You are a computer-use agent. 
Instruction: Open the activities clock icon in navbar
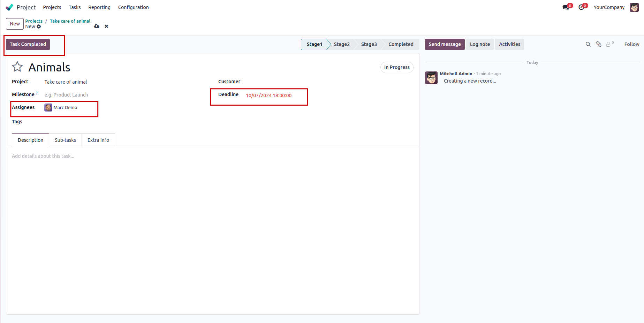pos(581,7)
